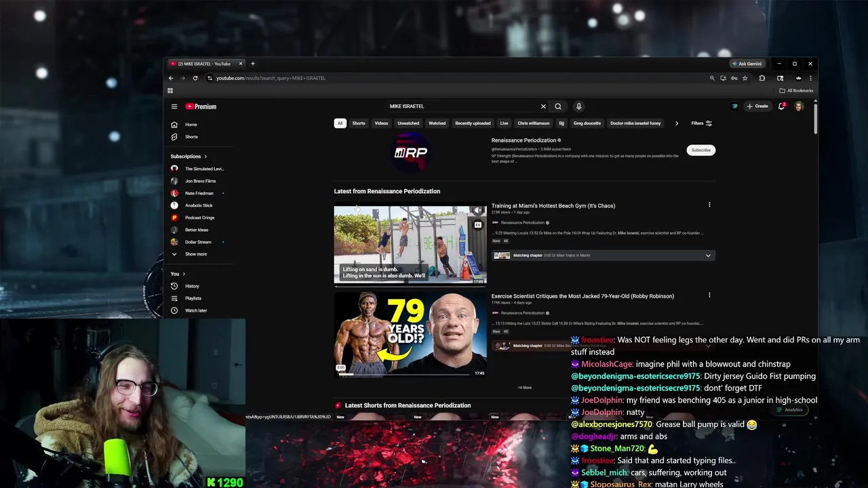The height and width of the screenshot is (488, 868).
Task: Open the Chrome apps grid in bookmarks bar
Action: tap(170, 90)
